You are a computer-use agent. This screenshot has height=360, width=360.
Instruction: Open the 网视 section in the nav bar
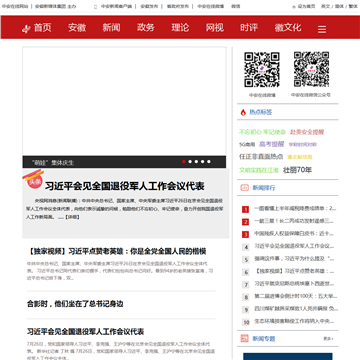[x=215, y=28]
